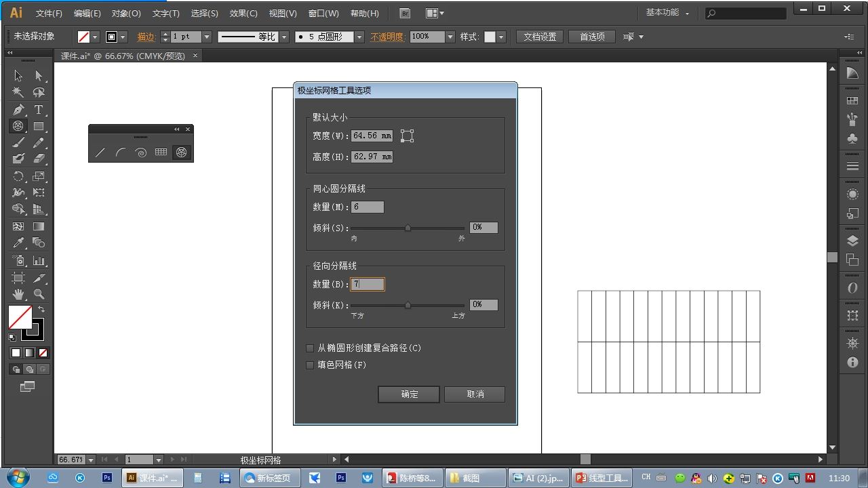Activate the Zoom tool

coord(39,294)
